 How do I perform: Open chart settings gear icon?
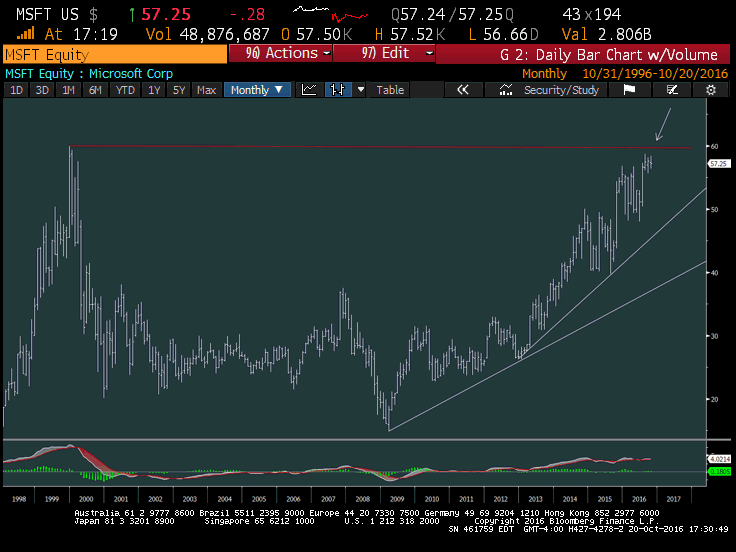click(x=711, y=90)
